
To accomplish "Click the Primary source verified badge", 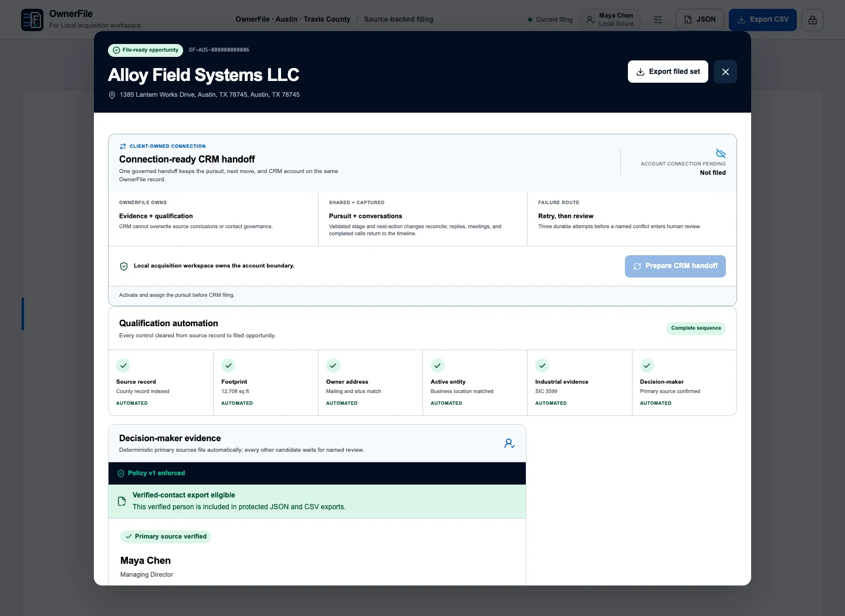I will click(x=165, y=537).
